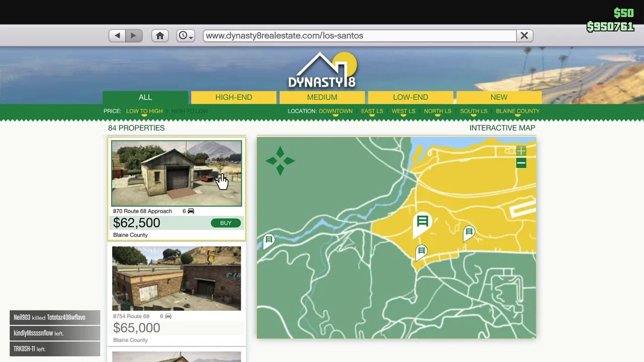
Task: Select the lower garage marker below the highlighted one
Action: point(422,251)
